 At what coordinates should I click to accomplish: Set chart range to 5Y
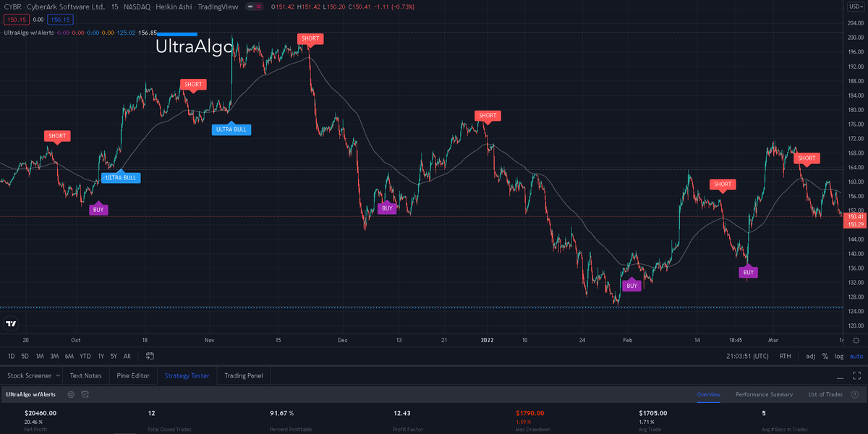(114, 356)
